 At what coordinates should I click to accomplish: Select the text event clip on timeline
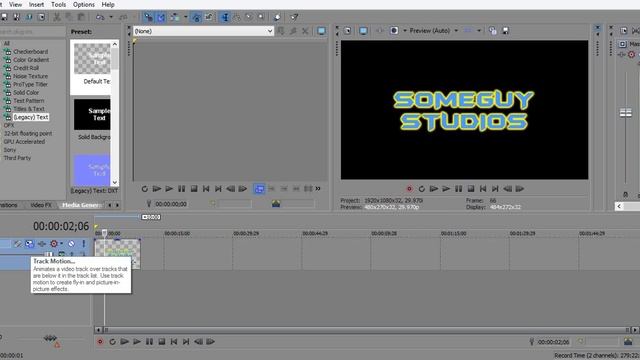(x=118, y=253)
